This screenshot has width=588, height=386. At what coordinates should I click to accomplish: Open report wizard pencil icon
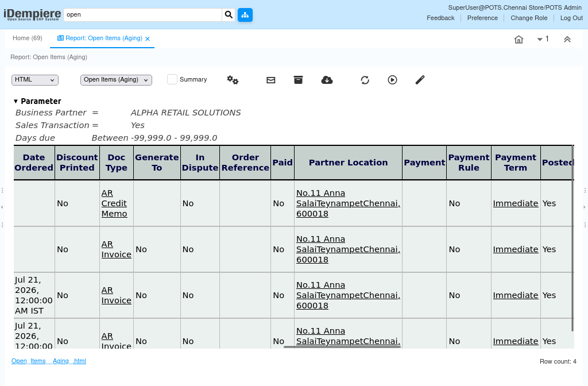tap(420, 80)
